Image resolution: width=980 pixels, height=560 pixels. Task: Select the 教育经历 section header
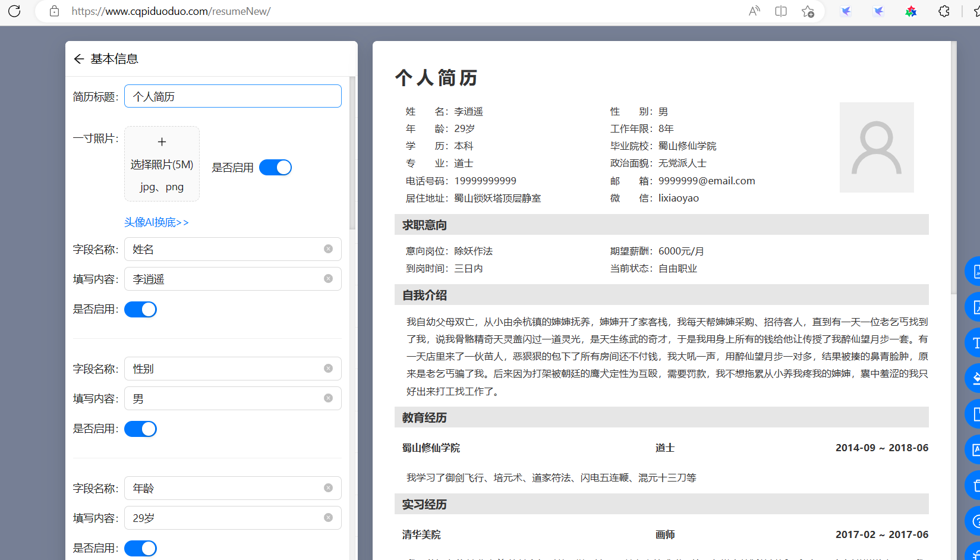coord(661,417)
